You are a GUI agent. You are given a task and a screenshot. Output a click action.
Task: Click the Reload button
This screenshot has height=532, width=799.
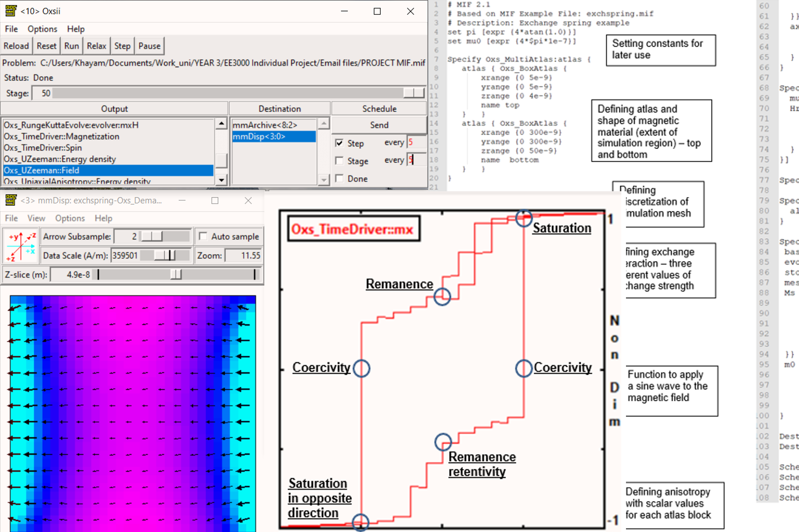16,46
